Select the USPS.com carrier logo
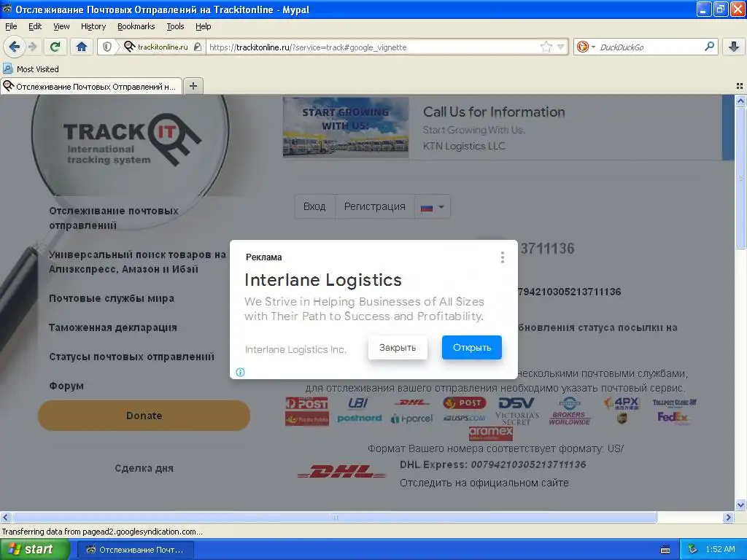747x560 pixels. pyautogui.click(x=464, y=418)
